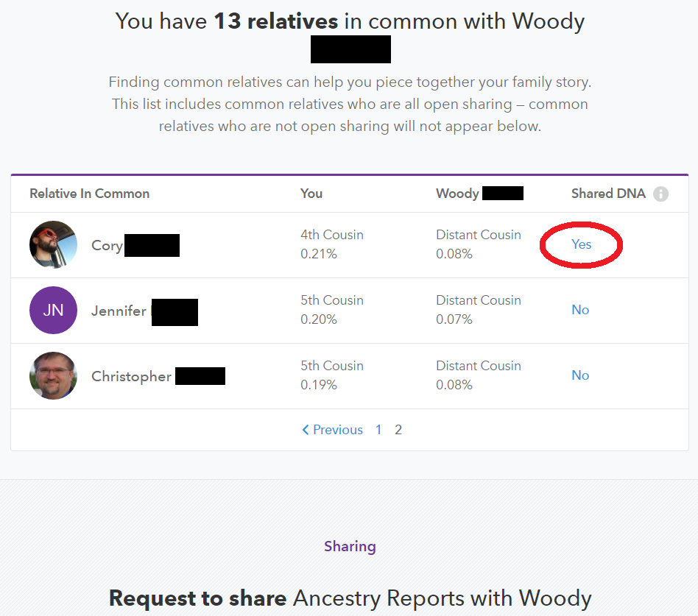Image resolution: width=698 pixels, height=616 pixels.
Task: Click the Woody column header
Action: pos(457,194)
